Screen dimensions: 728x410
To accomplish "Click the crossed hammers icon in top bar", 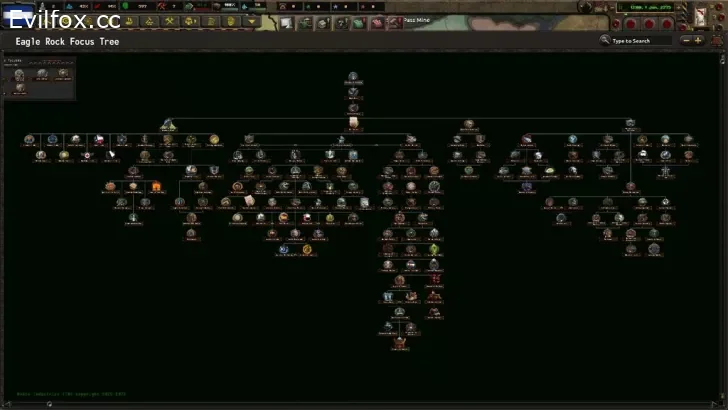I will [171, 21].
